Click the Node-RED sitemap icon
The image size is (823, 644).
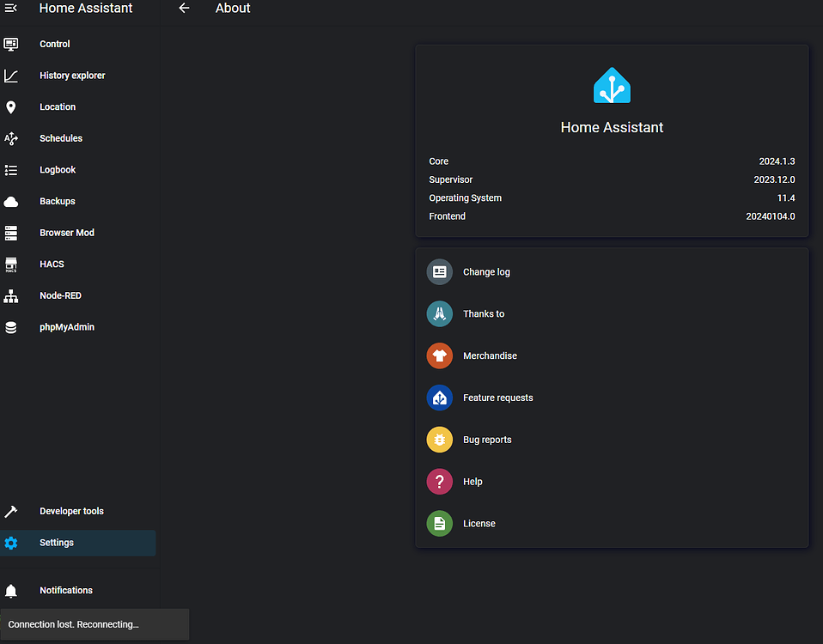pos(11,295)
